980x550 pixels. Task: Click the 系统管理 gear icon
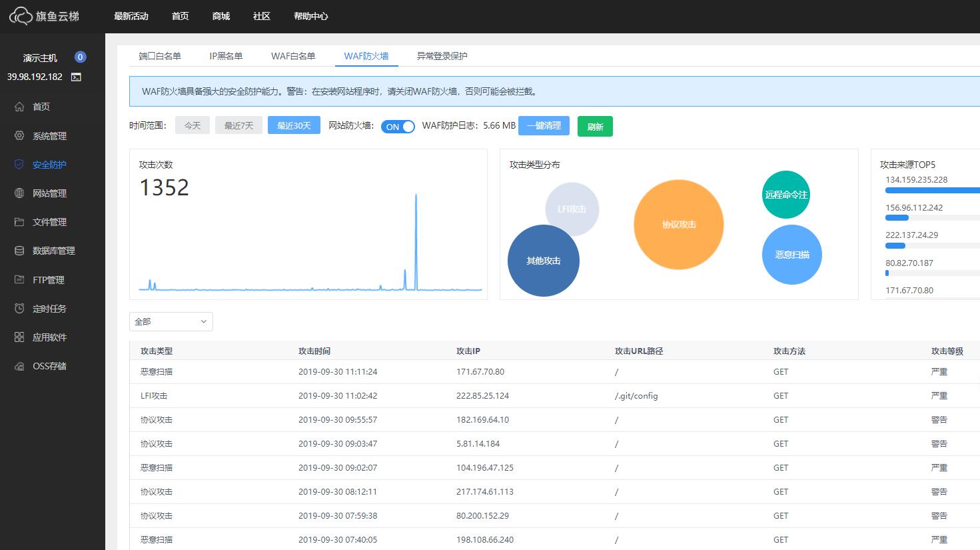(19, 135)
